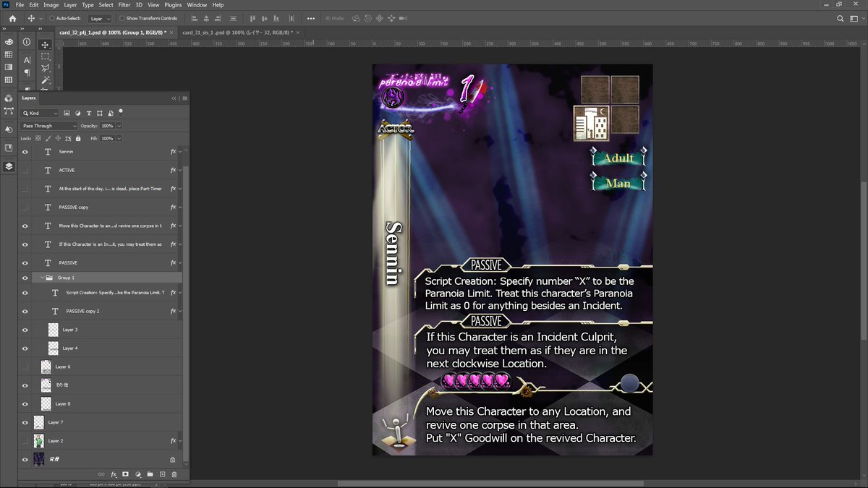Show the PASSIVE copy layer
Viewport: 868px width, 488px height.
(25, 207)
